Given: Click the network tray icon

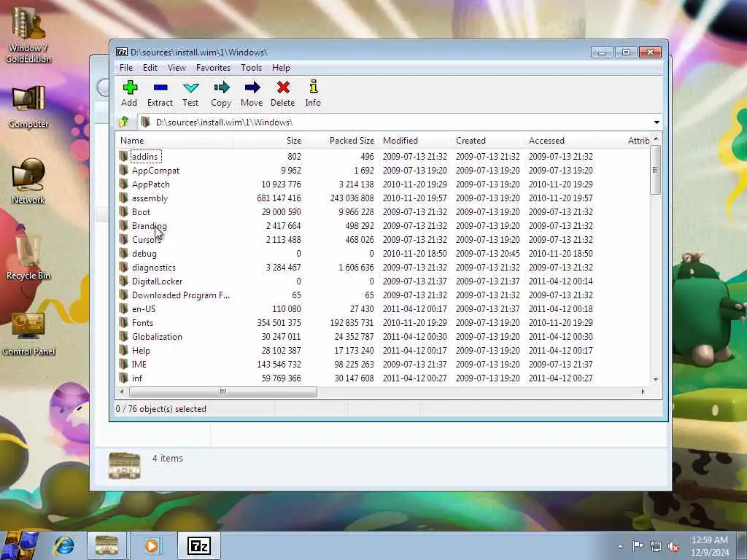Looking at the screenshot, I should (656, 546).
